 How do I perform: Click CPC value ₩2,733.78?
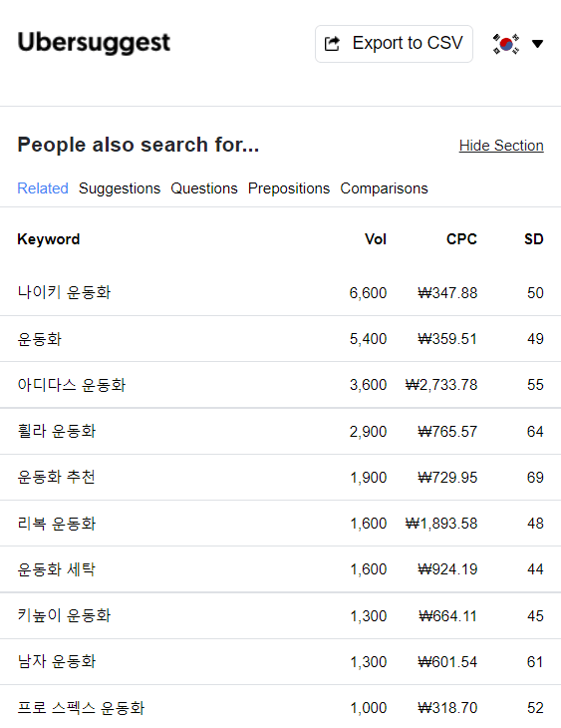point(440,385)
